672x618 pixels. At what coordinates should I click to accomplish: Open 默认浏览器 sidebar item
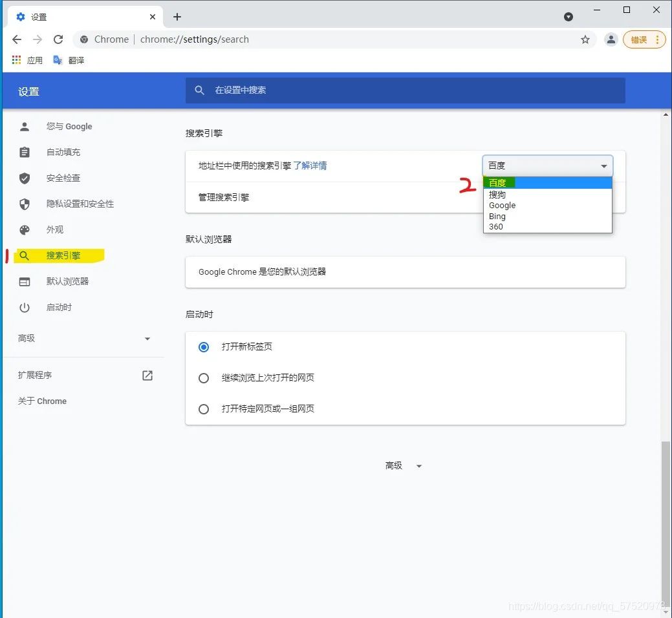pos(67,281)
